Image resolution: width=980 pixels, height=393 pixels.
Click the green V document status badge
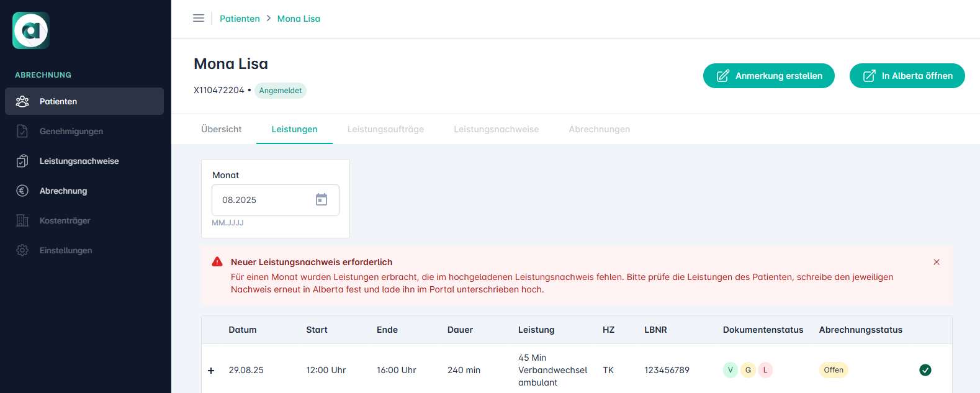click(731, 370)
